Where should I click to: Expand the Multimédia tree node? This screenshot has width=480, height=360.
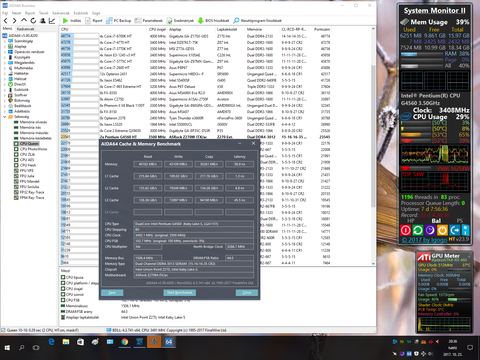5,68
